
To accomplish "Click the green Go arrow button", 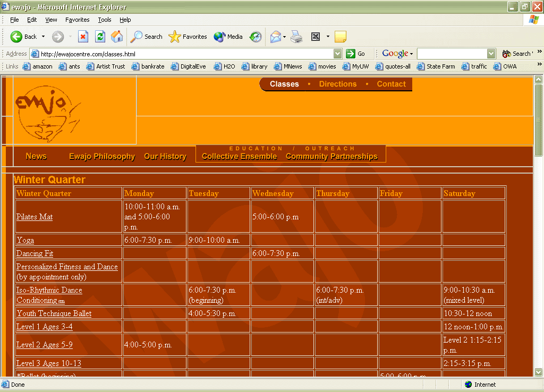I will coord(351,54).
